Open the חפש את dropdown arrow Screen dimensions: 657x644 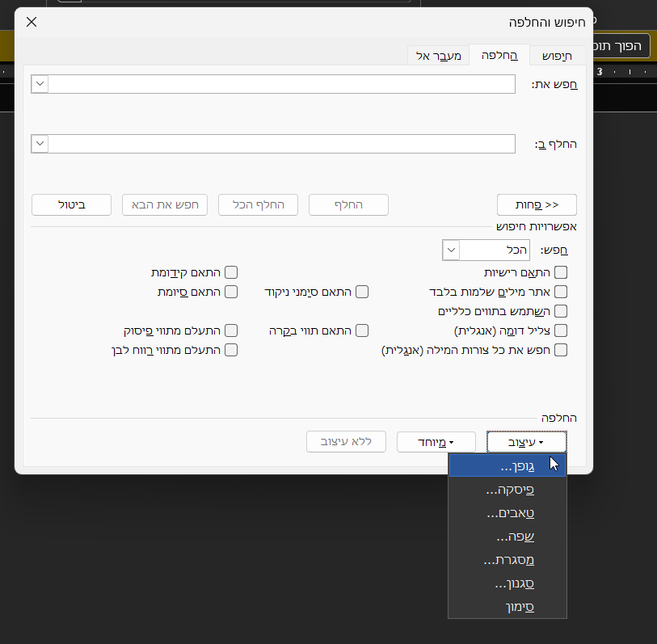40,84
